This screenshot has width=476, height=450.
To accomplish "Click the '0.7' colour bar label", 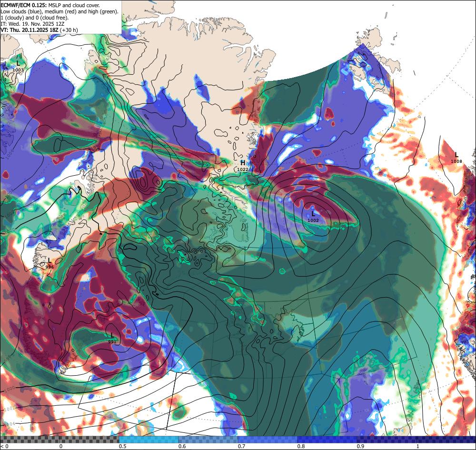I will [x=242, y=446].
